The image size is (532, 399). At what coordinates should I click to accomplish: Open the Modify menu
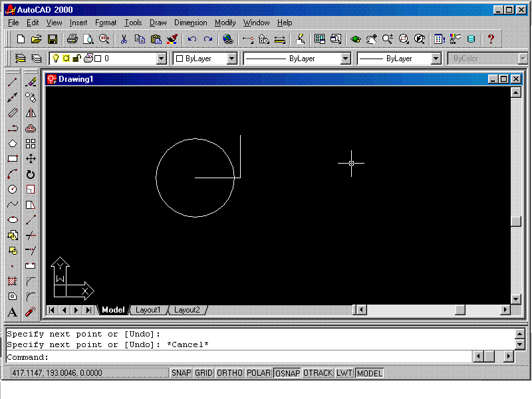(225, 23)
